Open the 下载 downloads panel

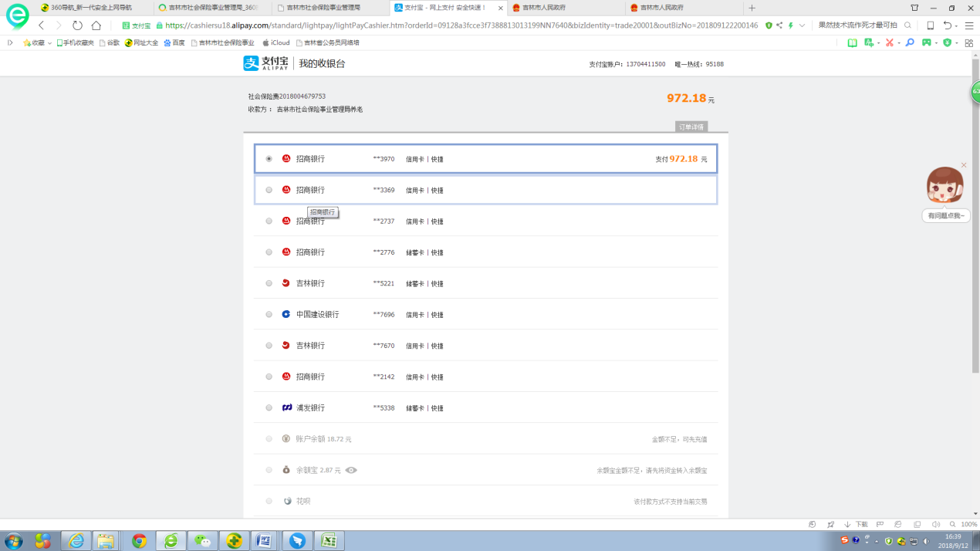point(856,524)
